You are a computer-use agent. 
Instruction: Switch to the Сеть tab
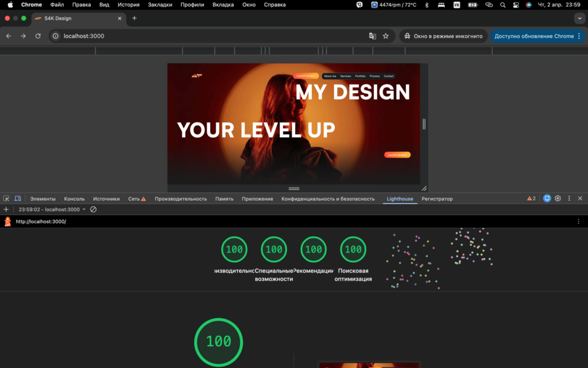(137, 199)
